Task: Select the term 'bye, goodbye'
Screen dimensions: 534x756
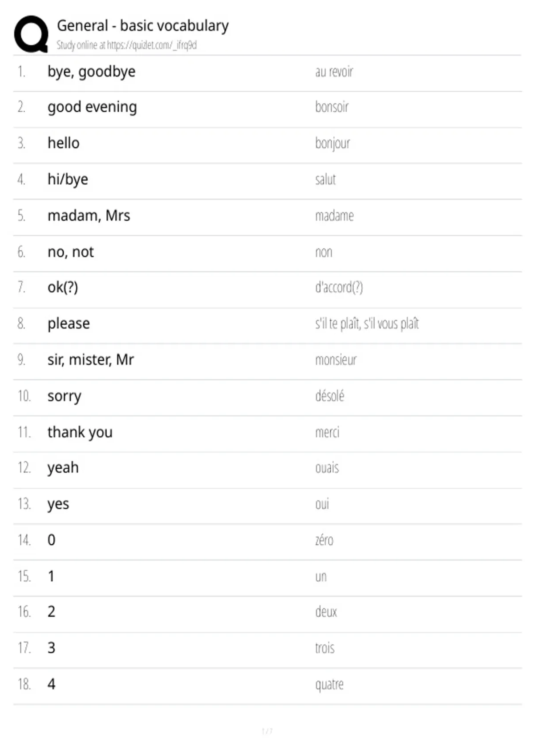Action: pos(91,72)
